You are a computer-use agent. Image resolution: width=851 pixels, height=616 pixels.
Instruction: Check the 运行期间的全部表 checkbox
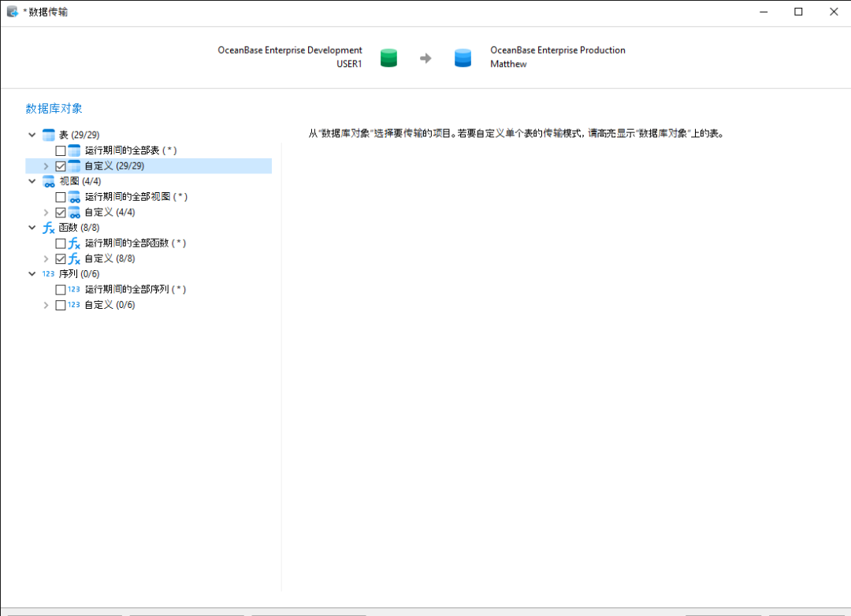(61, 151)
